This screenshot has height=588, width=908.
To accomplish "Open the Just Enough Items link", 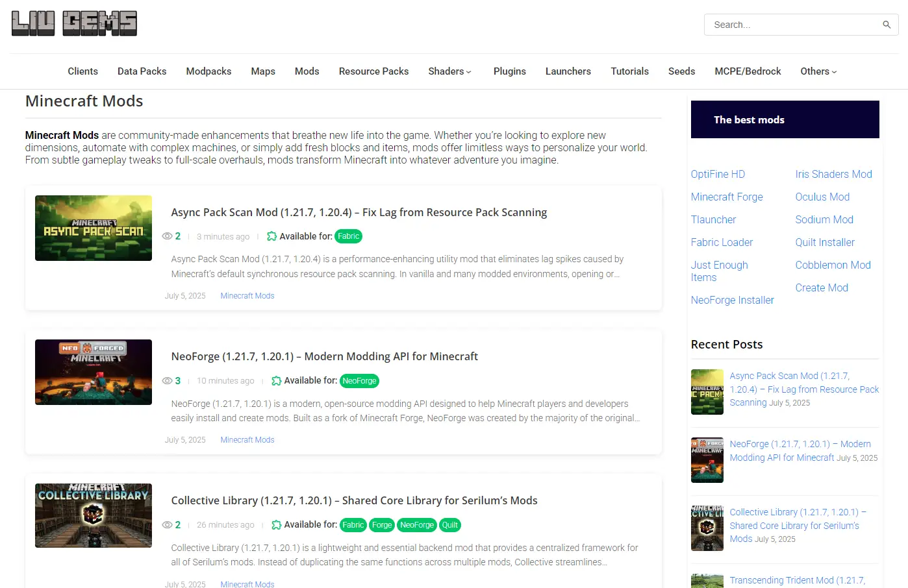I will (x=719, y=271).
